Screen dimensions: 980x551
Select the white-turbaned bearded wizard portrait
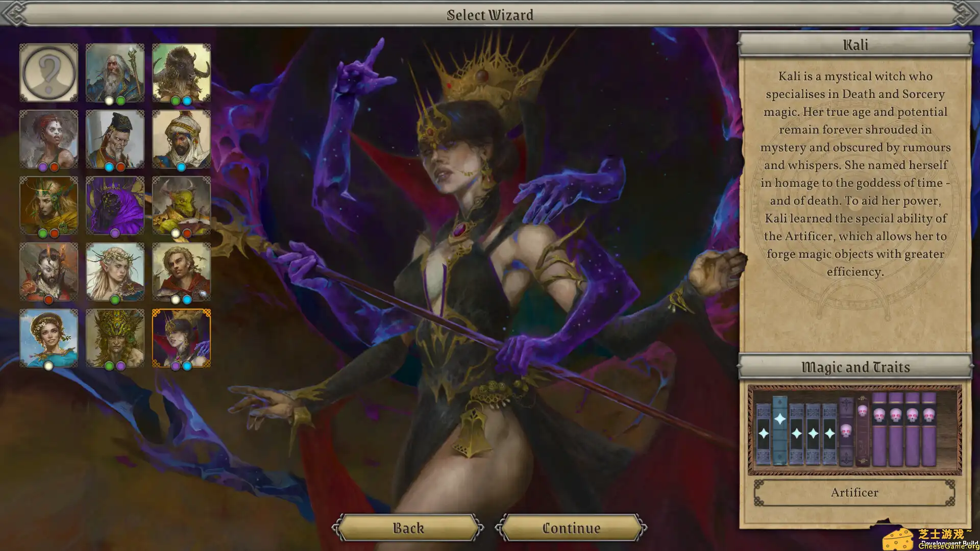(x=181, y=139)
